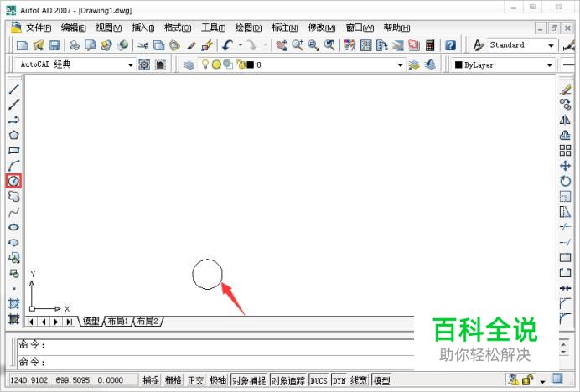Click the Erase tool in modify toolbar
Viewport: 580px width, 392px height.
pyautogui.click(x=565, y=89)
